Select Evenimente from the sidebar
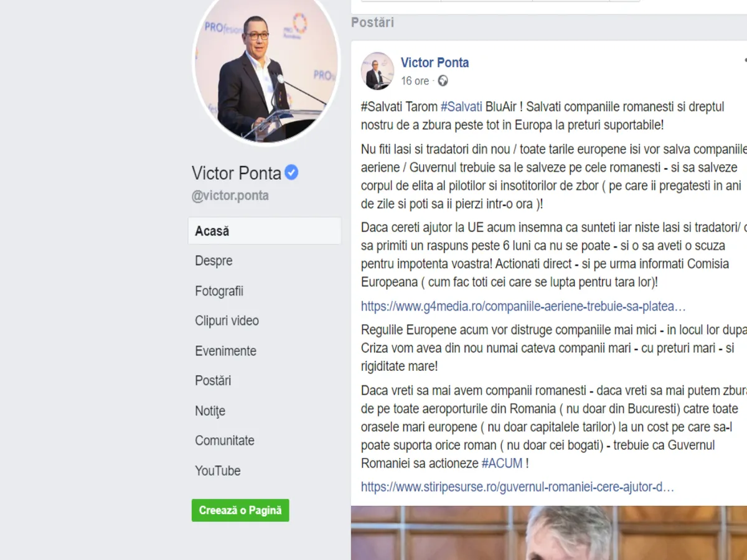 tap(225, 351)
